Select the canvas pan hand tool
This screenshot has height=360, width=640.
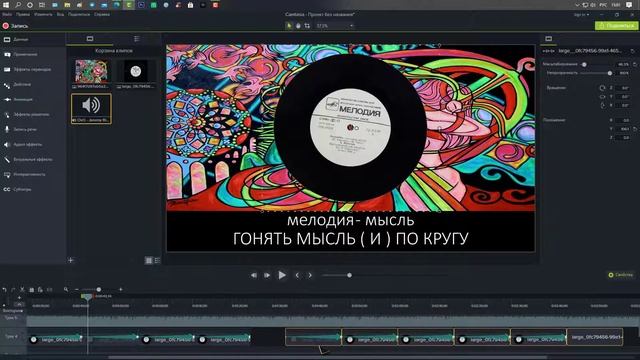tap(298, 26)
